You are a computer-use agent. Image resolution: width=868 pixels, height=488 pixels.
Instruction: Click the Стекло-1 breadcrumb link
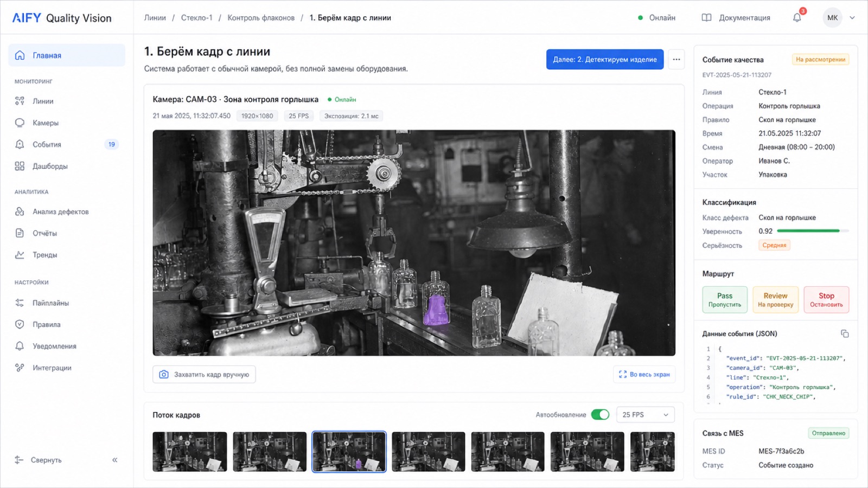point(197,18)
